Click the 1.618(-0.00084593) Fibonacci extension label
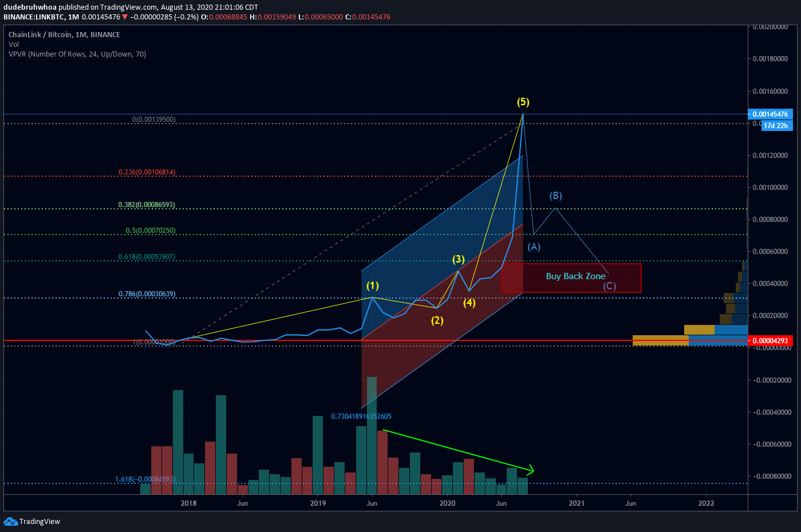 pos(145,479)
